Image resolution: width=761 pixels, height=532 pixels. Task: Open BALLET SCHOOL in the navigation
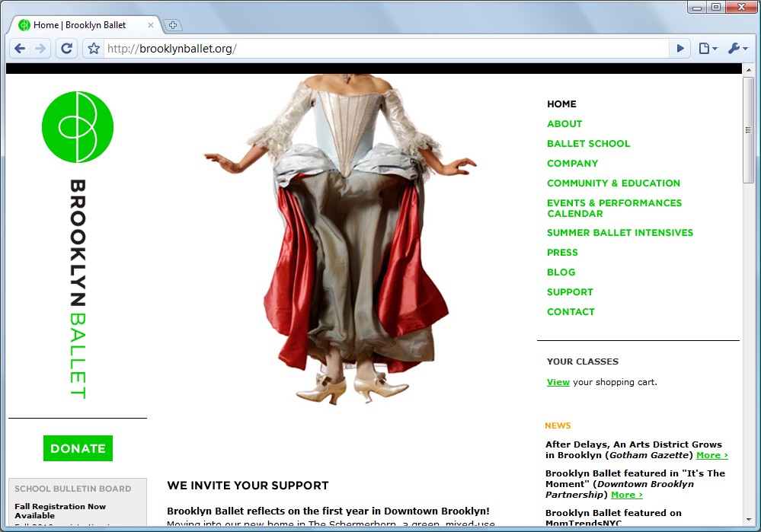pos(588,144)
